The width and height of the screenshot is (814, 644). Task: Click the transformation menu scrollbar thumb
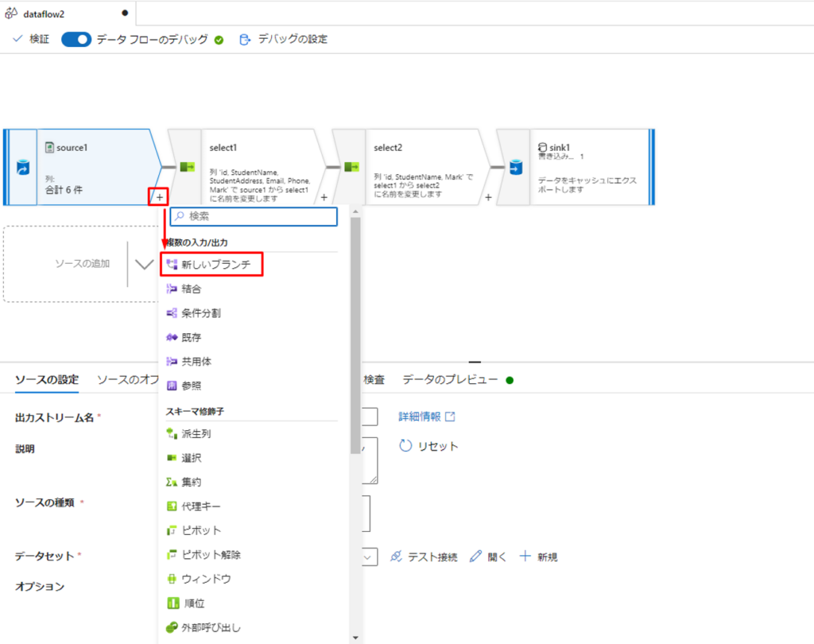[x=355, y=336]
